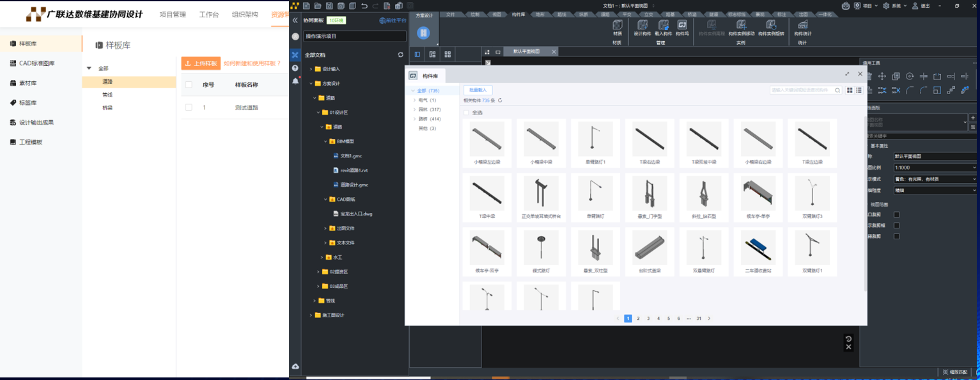The height and width of the screenshot is (380, 980).
Task: Open 如何新建和使用样板 help link
Action: pos(252,63)
